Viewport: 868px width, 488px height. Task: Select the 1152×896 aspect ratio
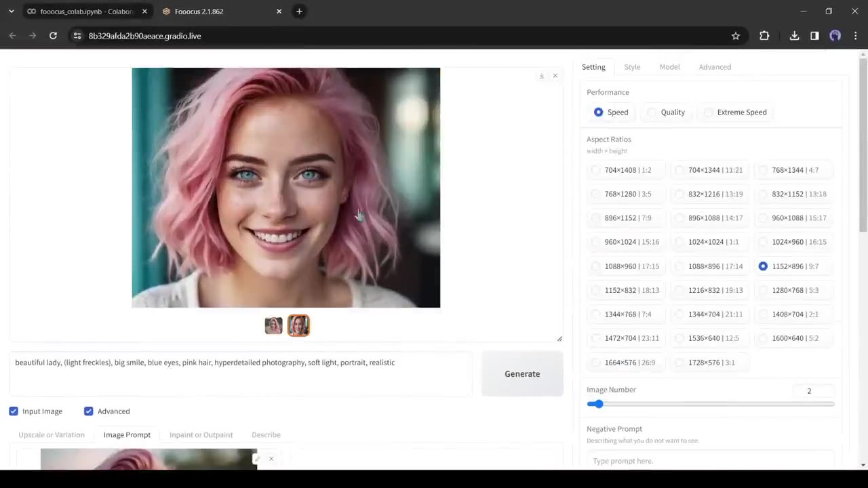793,266
